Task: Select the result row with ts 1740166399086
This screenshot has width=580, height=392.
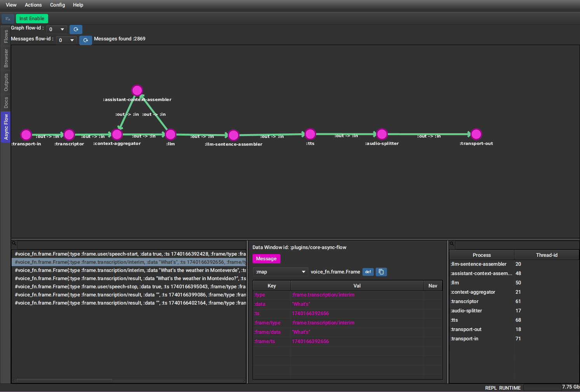Action: (129, 295)
